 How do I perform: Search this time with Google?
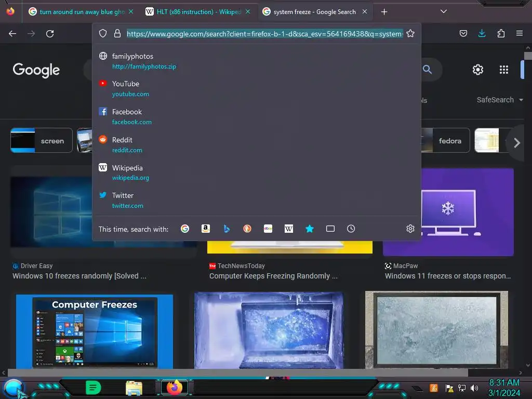[185, 229]
